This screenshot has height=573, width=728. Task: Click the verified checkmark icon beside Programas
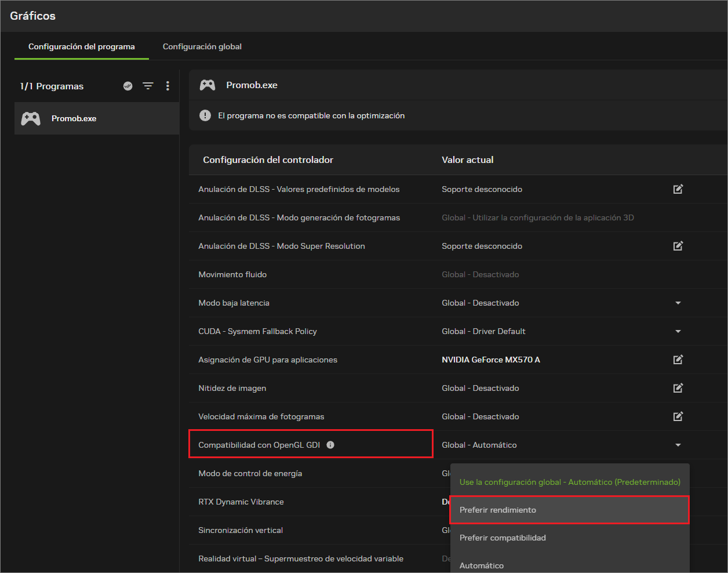point(128,86)
